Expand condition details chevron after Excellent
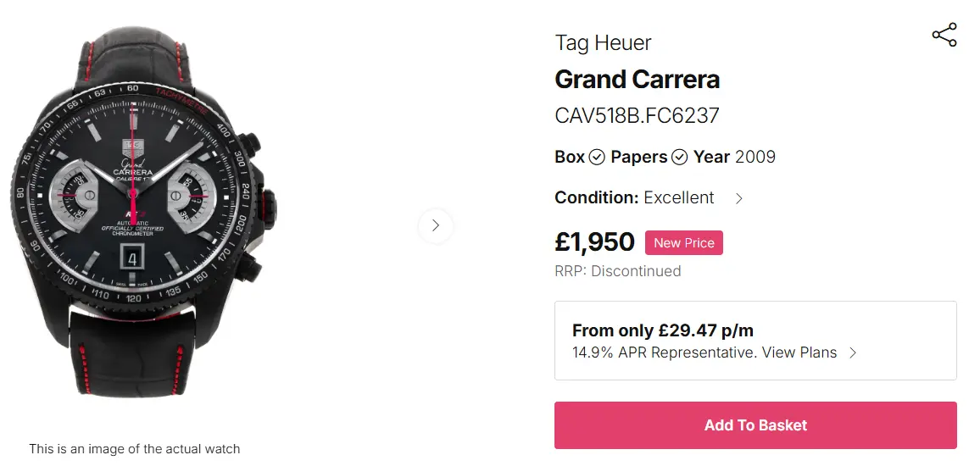 (x=738, y=198)
